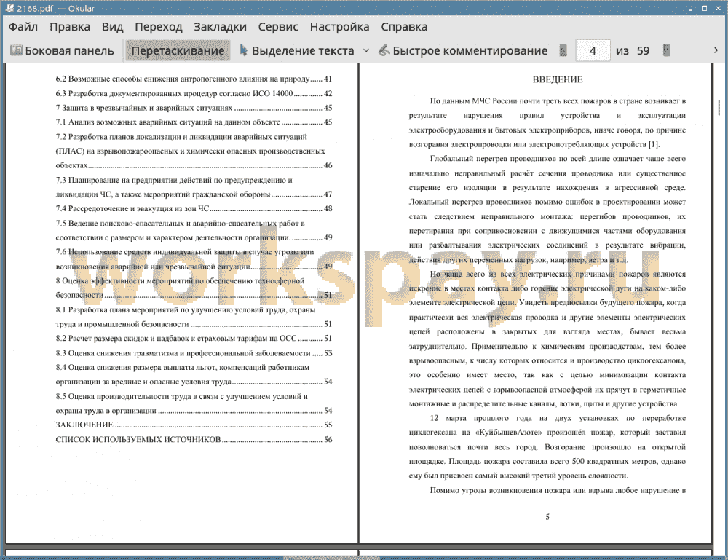Show more toolbar items chevron
The width and height of the screenshot is (728, 560).
click(716, 50)
